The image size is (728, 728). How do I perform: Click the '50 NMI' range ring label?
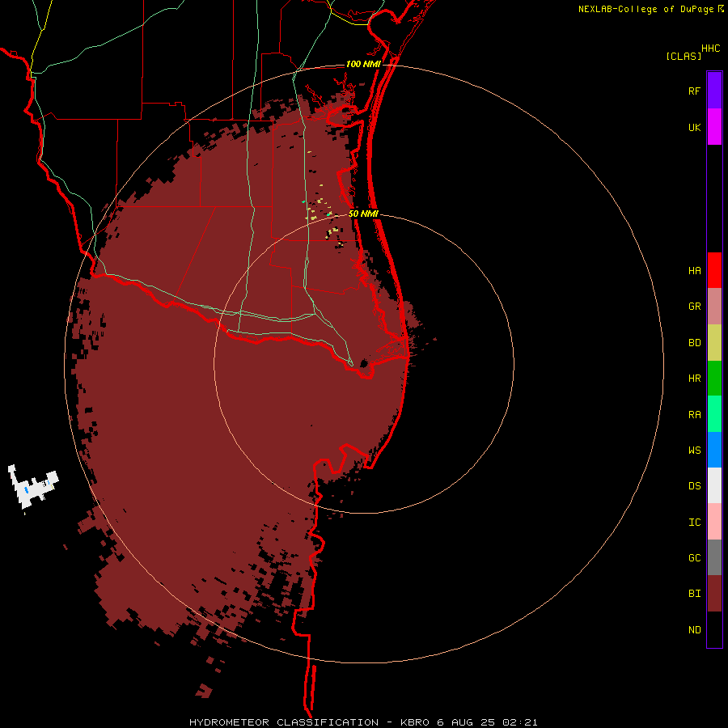point(363,214)
